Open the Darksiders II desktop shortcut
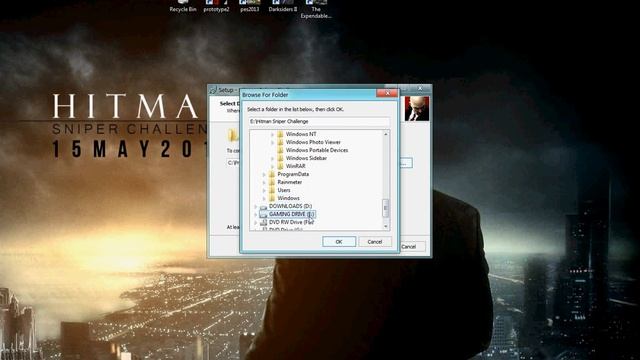This screenshot has height=360, width=640. [x=282, y=6]
